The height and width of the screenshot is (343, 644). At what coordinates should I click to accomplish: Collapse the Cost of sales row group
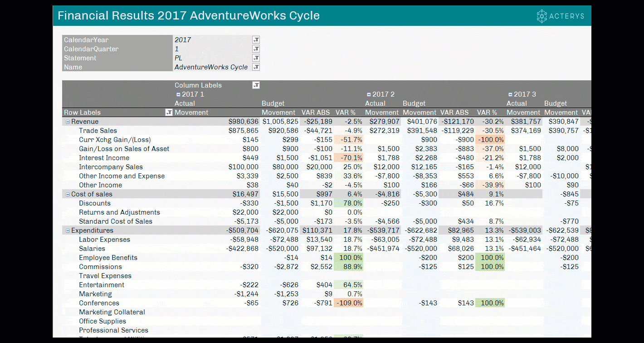[68, 194]
